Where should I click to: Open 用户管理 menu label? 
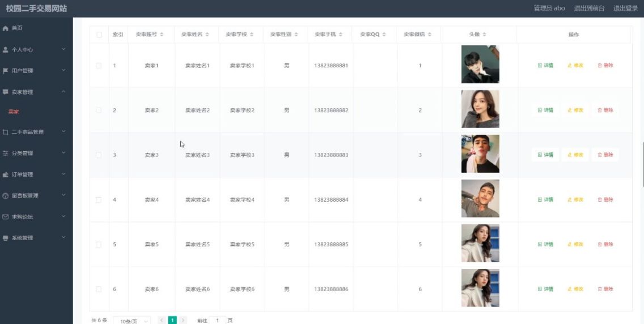[22, 71]
